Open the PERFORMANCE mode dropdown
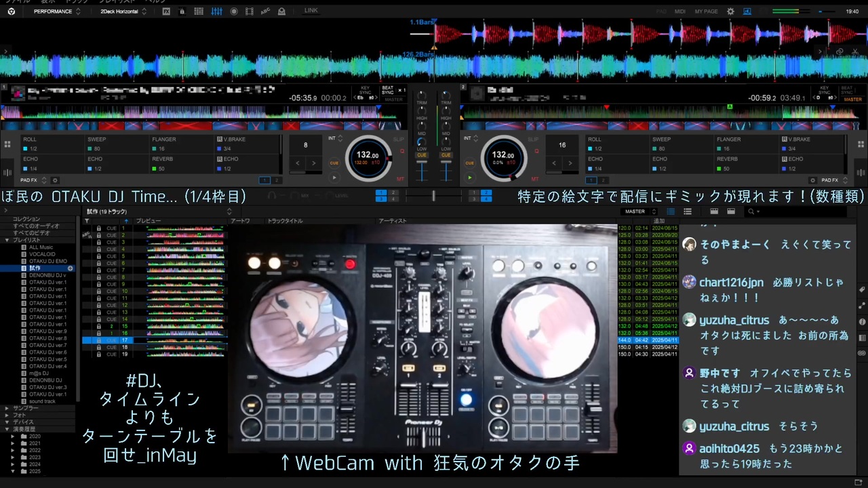Screen dimensions: 868x488 click(x=57, y=12)
